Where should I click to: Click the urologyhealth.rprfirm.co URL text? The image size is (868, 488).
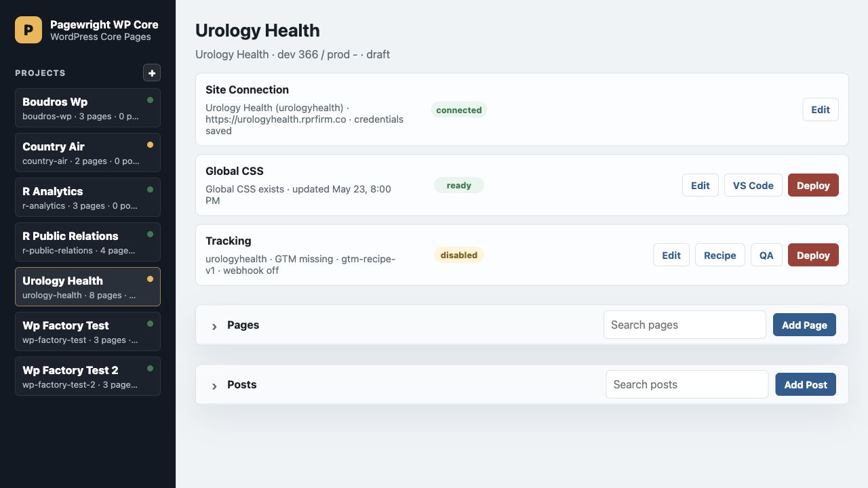pos(276,119)
